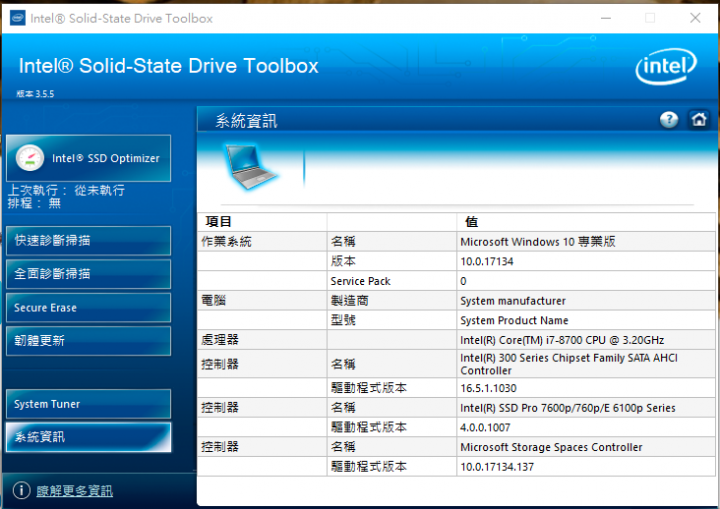This screenshot has height=509, width=720.
Task: Open Intel SSD Optimizer
Action: [89, 158]
